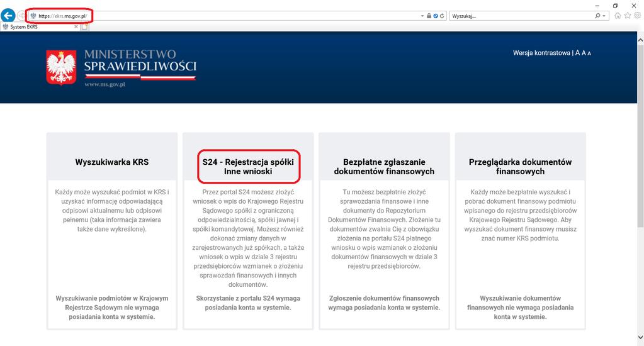644x346 pixels.
Task: Click text "Tu możesz bezpłatnie złożyć"
Action: (x=384, y=192)
